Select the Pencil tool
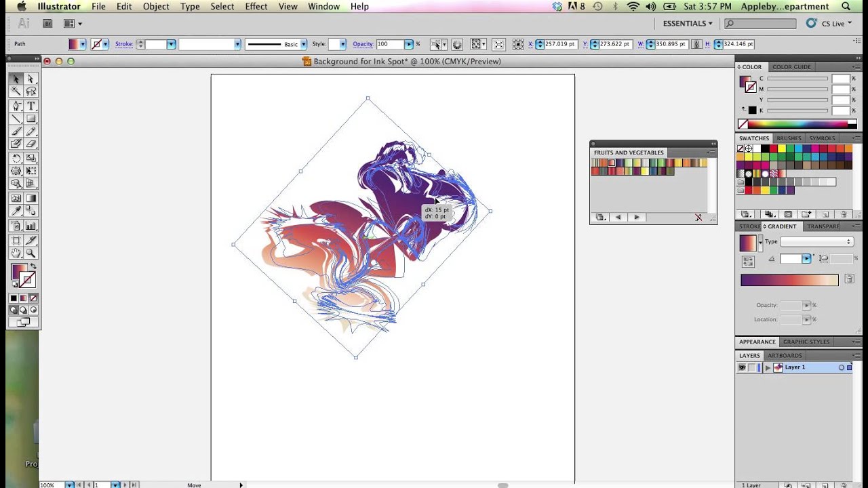868x488 pixels. [x=31, y=131]
